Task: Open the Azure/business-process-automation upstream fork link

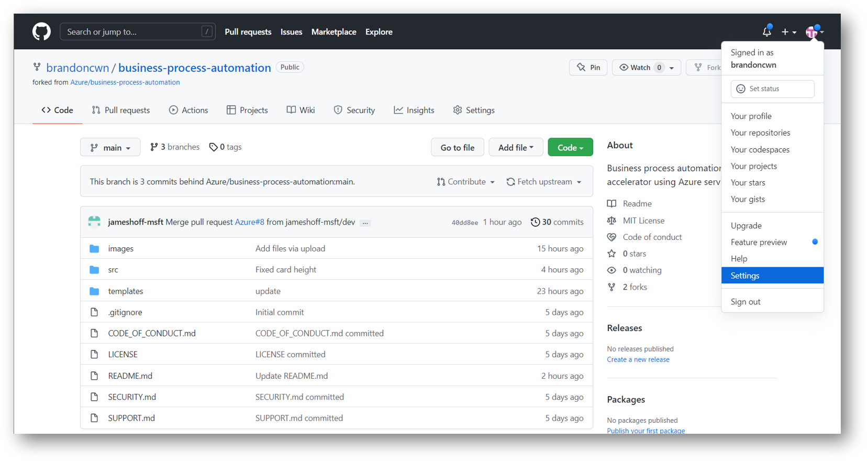Action: (125, 82)
